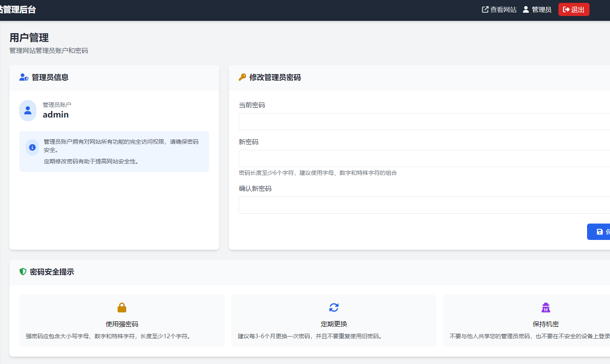Click the 管理员账户 small label
This screenshot has height=364, width=610.
57,105
